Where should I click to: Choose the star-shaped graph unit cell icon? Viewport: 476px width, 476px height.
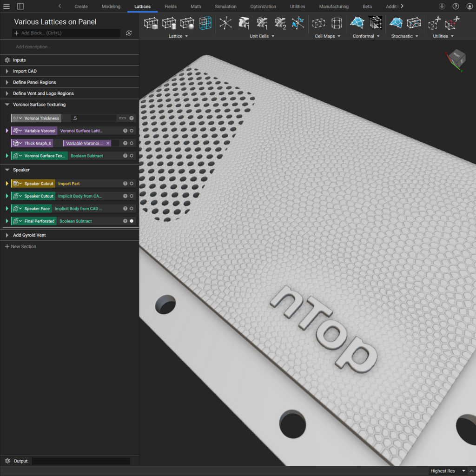[225, 23]
